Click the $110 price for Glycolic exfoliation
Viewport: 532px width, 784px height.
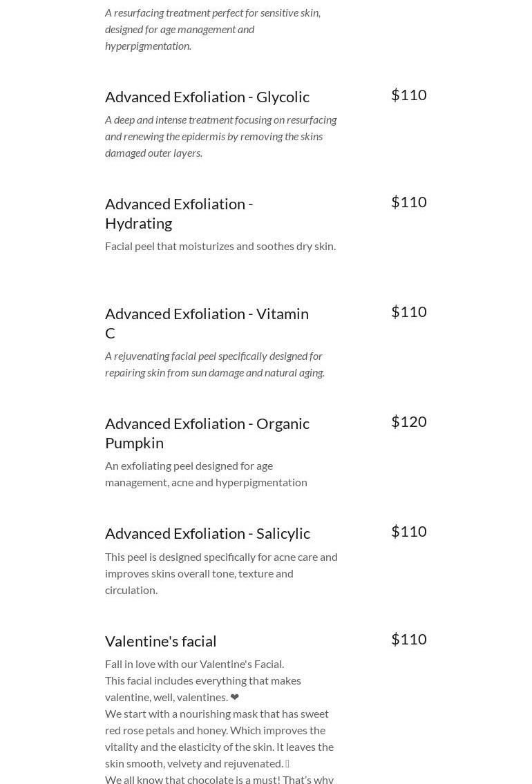[x=408, y=95]
